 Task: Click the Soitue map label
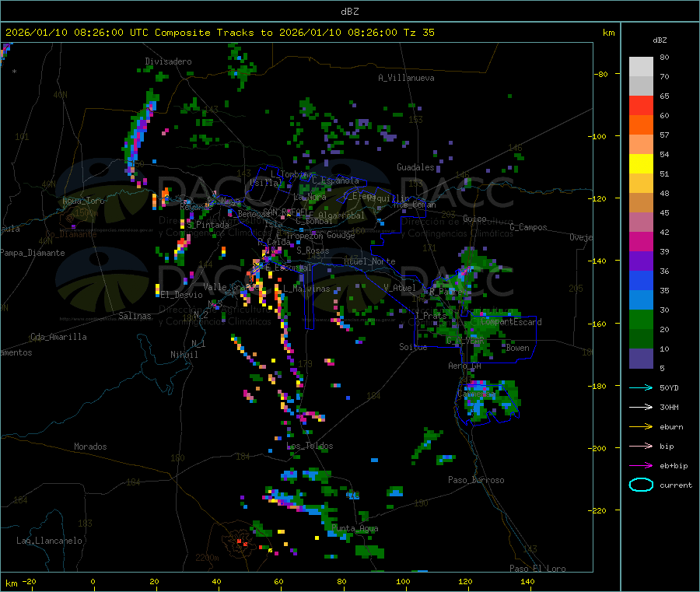[413, 347]
